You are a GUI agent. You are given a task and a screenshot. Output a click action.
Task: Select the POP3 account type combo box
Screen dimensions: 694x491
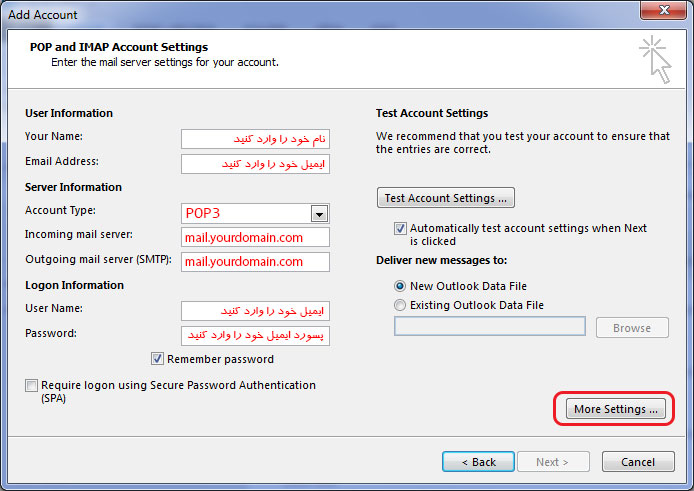(255, 213)
